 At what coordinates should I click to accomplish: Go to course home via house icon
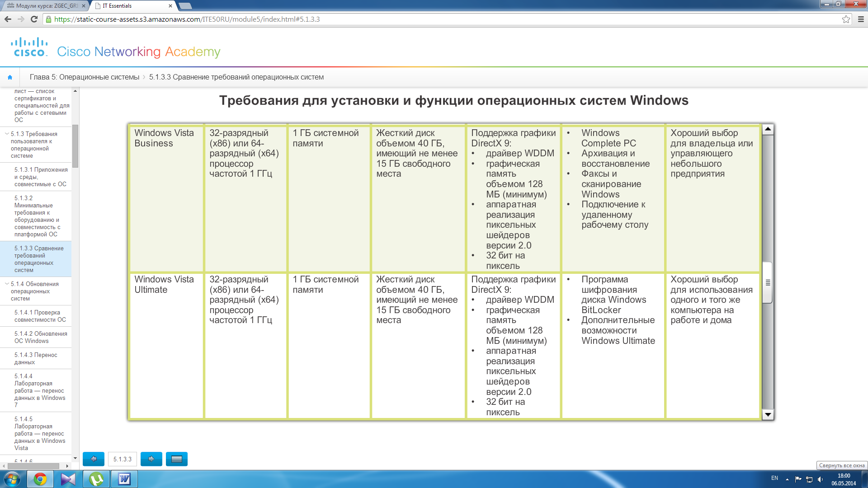coord(10,77)
